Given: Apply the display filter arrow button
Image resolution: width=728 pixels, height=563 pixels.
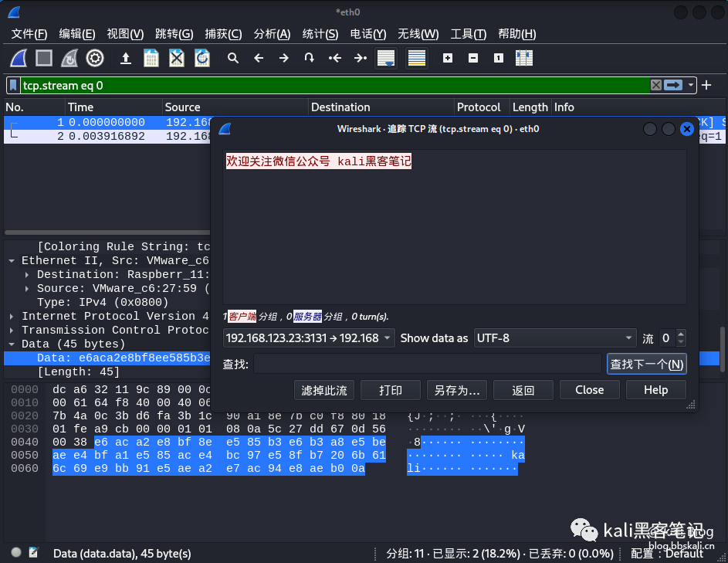Looking at the screenshot, I should pos(673,85).
